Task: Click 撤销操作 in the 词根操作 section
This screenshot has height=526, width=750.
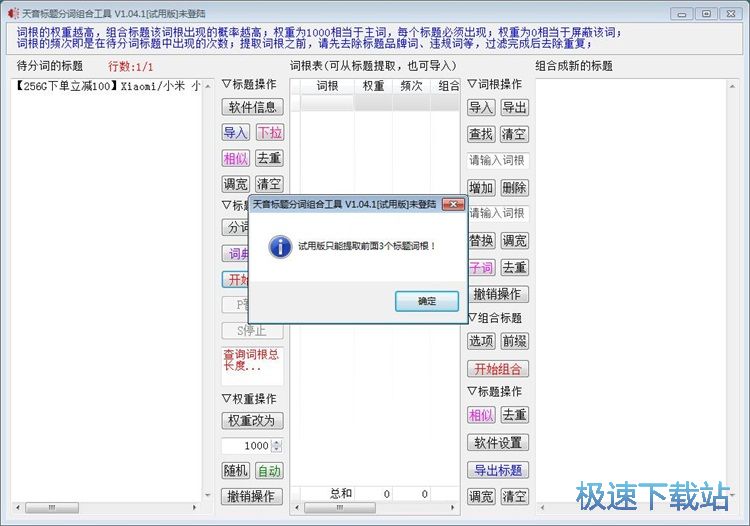Action: 498,294
